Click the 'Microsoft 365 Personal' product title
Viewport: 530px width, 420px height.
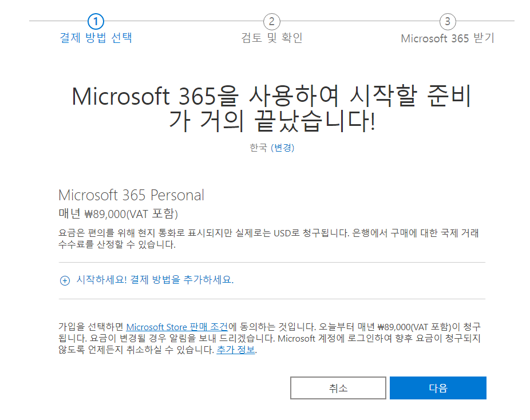131,195
